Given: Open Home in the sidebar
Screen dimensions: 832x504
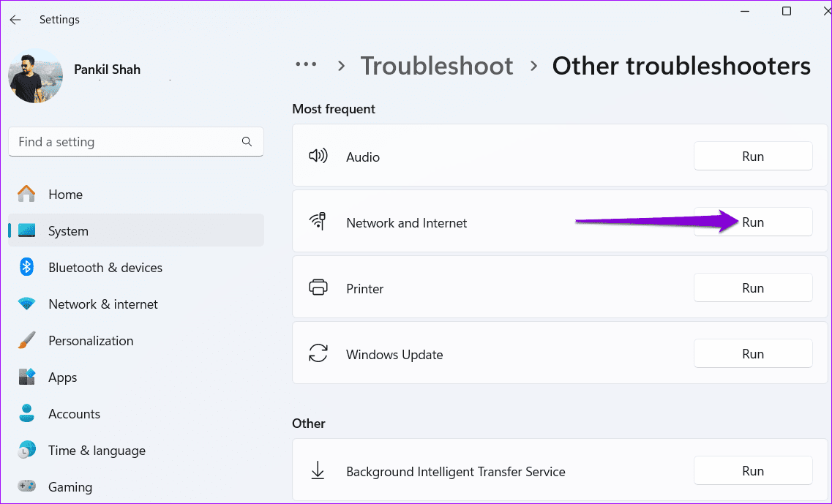Looking at the screenshot, I should click(x=136, y=194).
